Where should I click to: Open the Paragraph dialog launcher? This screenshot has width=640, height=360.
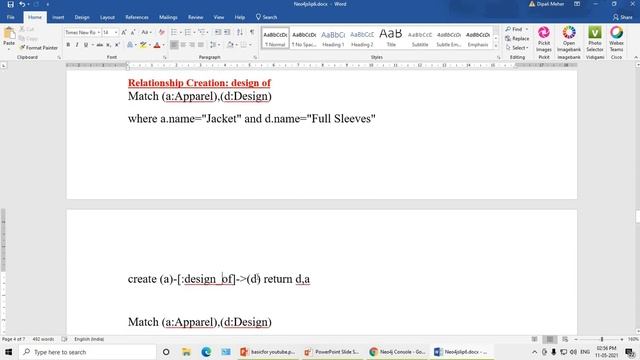click(255, 58)
